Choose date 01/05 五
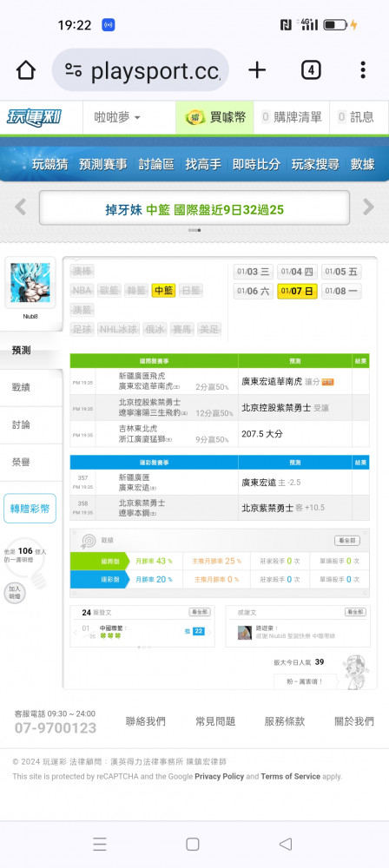This screenshot has width=389, height=868. point(341,272)
